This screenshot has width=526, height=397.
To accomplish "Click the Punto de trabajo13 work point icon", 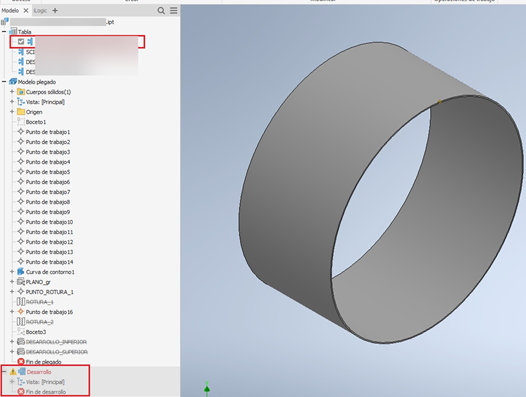I will coord(21,252).
